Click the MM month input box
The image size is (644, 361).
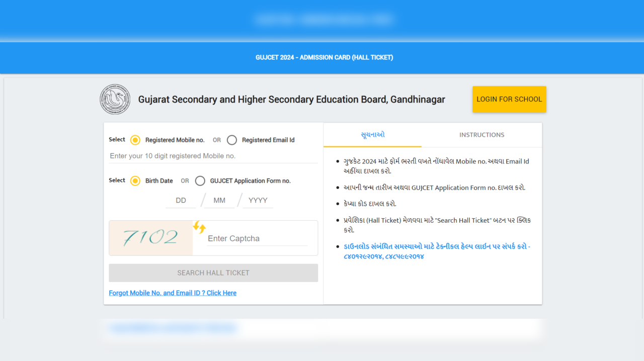pyautogui.click(x=219, y=200)
